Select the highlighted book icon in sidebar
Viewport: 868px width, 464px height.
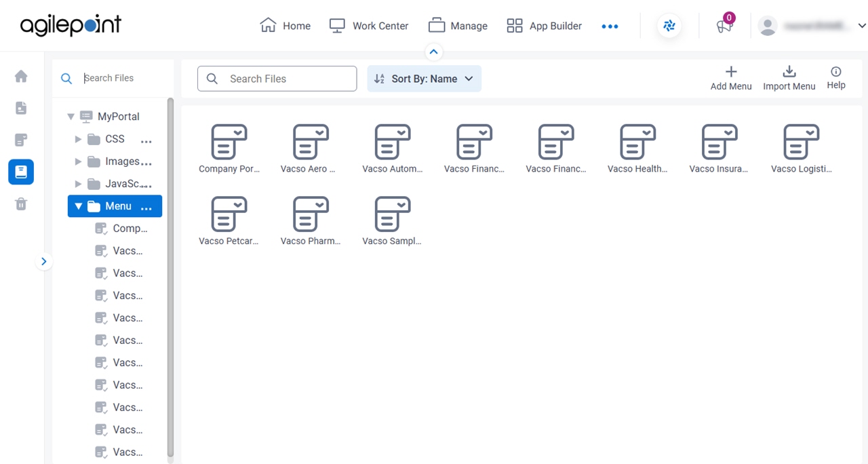point(21,172)
